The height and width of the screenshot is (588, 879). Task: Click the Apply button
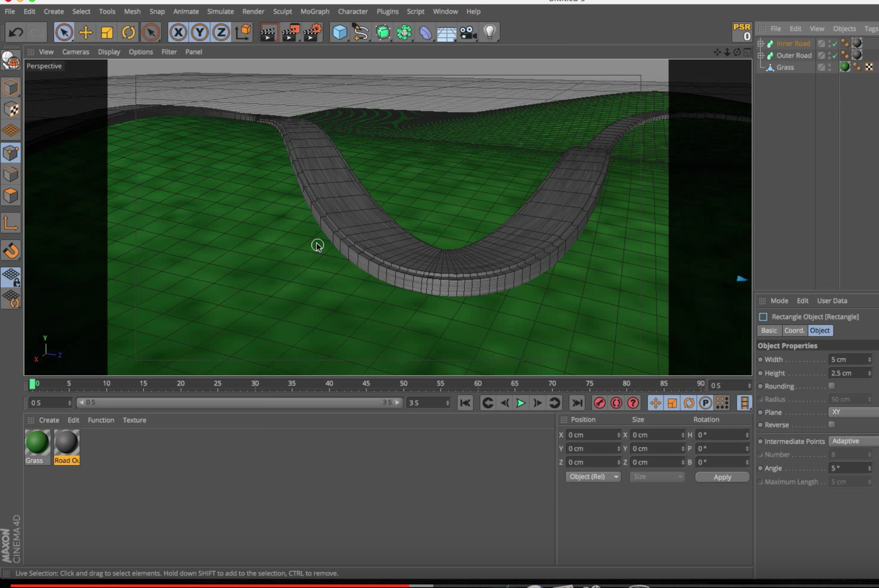722,477
